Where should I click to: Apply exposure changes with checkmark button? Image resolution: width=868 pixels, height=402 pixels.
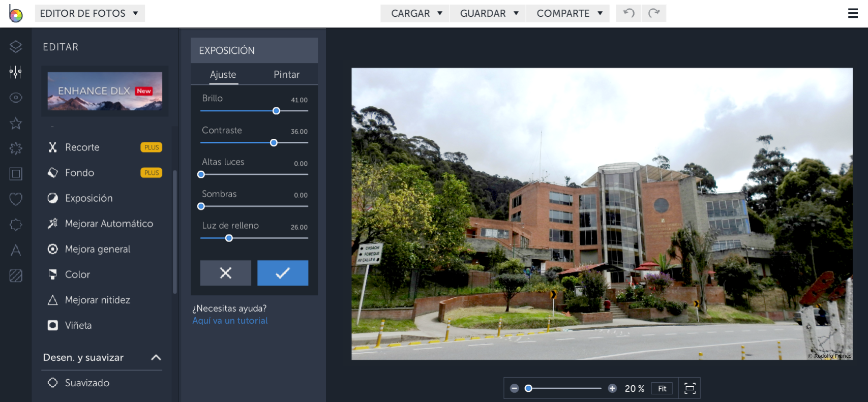pyautogui.click(x=283, y=273)
